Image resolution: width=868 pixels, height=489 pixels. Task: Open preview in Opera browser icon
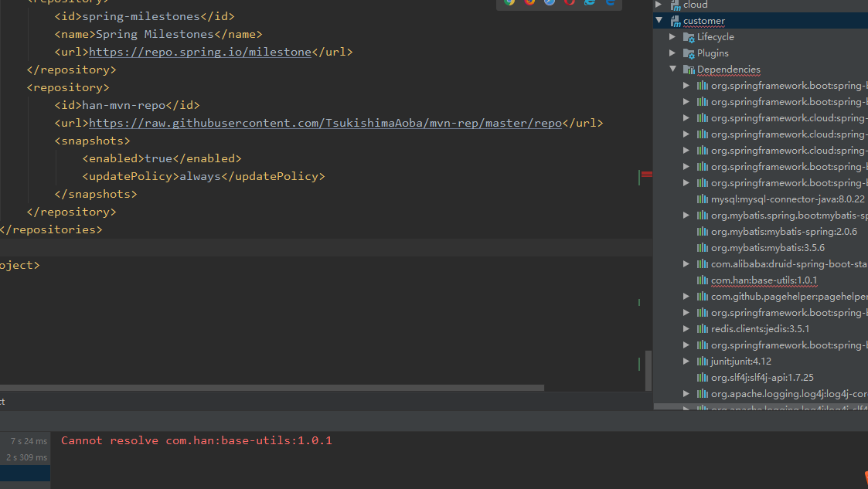[x=570, y=2]
